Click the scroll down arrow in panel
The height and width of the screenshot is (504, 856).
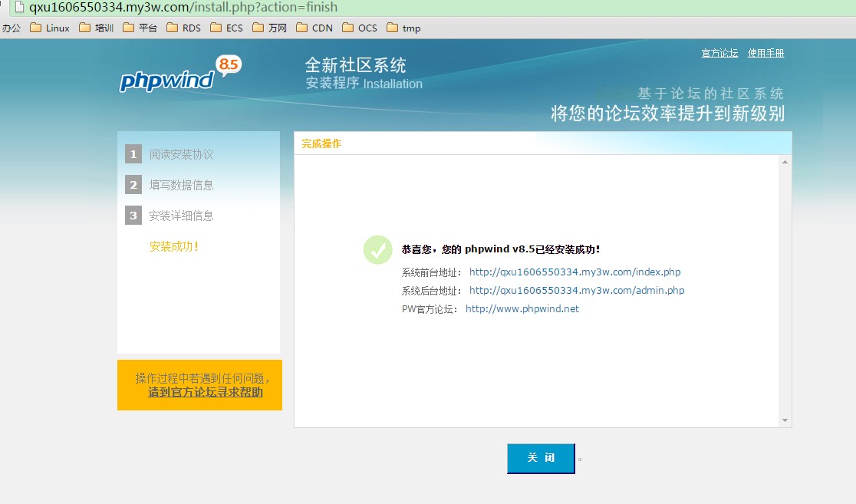point(785,420)
